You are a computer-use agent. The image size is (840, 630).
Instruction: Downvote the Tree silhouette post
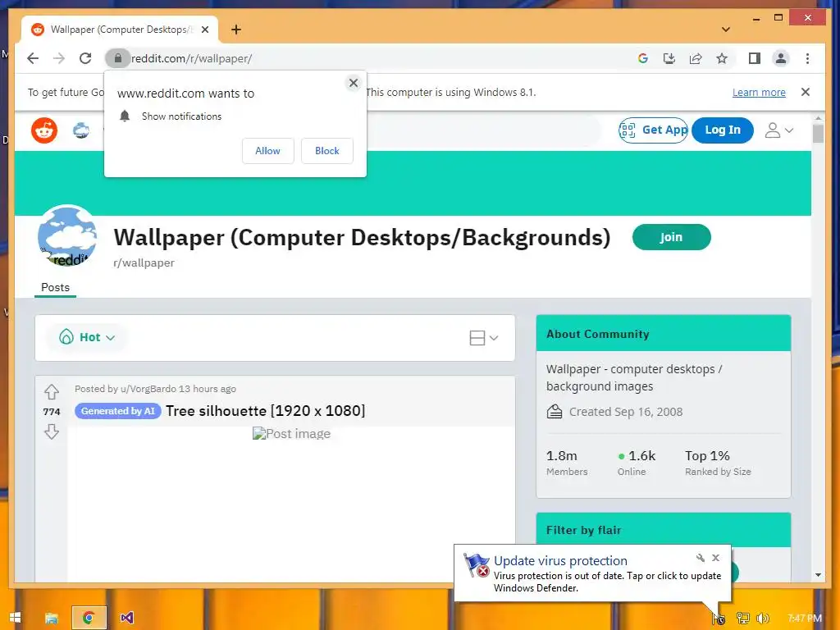click(52, 431)
